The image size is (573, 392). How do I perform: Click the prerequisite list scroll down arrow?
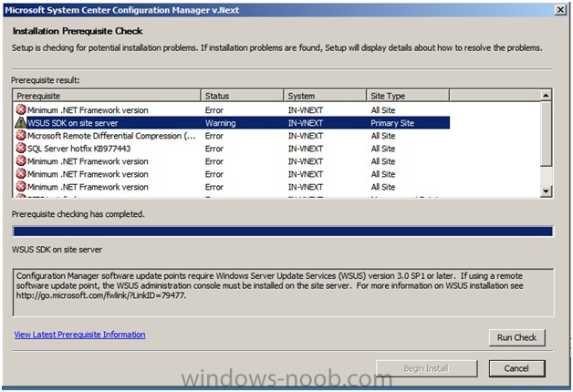(x=546, y=191)
